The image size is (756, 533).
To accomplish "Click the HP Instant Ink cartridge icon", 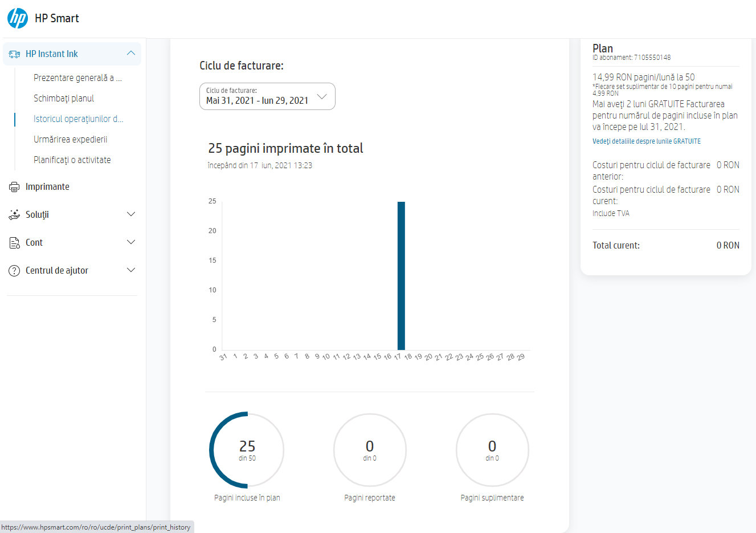I will point(14,54).
